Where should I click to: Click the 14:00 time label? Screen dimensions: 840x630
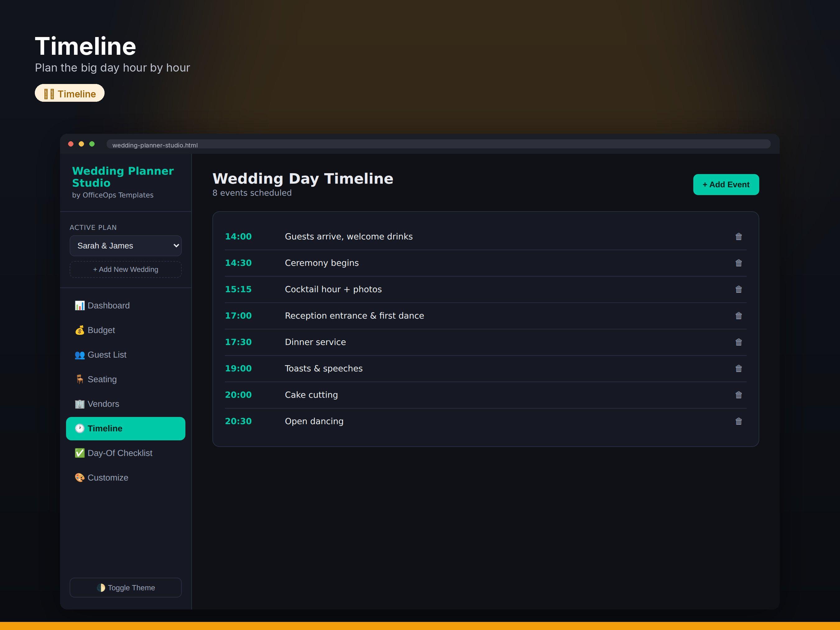[238, 236]
